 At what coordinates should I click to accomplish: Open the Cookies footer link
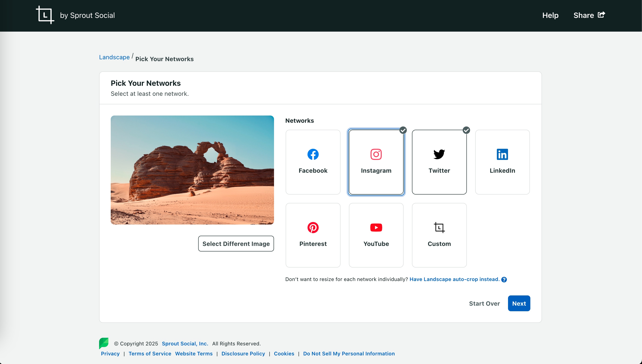coord(284,354)
